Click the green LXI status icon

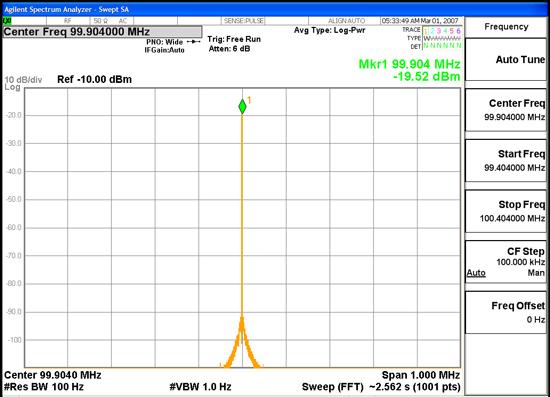(x=7, y=21)
